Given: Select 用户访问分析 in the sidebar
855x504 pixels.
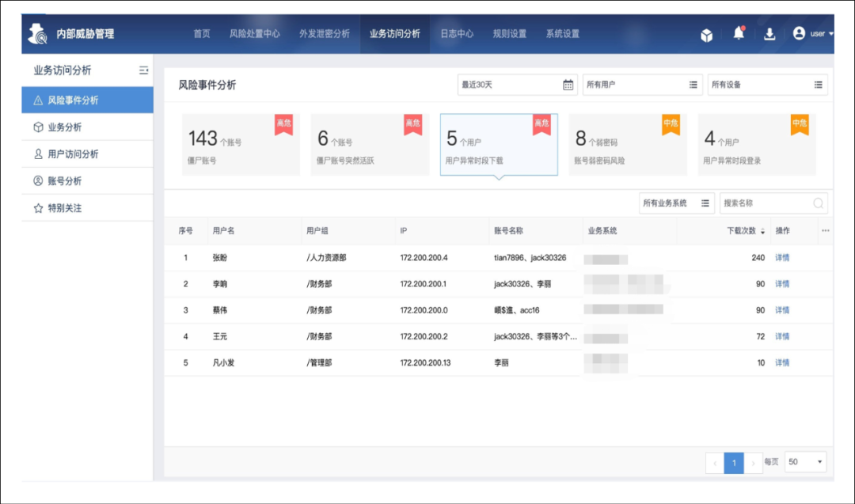Looking at the screenshot, I should click(x=73, y=154).
